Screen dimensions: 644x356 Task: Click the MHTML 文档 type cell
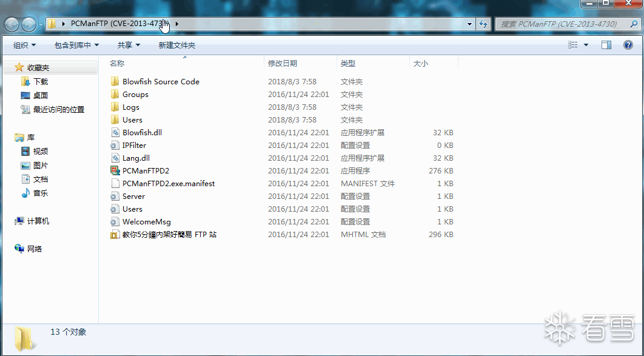(x=363, y=235)
